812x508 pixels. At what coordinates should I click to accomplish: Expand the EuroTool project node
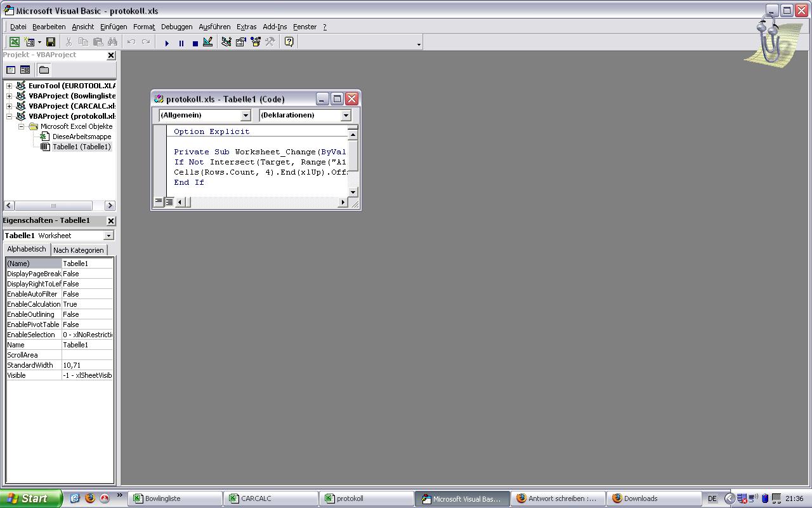(10, 86)
